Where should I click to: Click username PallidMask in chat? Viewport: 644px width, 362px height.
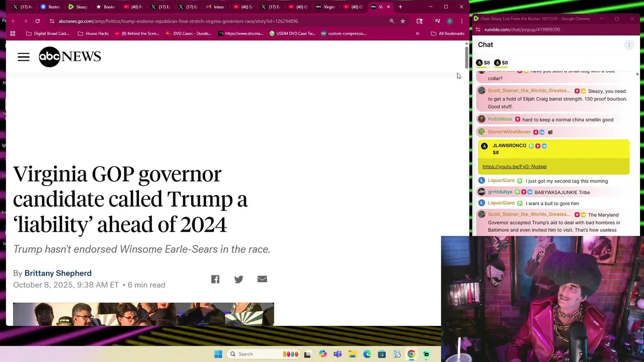(500, 119)
